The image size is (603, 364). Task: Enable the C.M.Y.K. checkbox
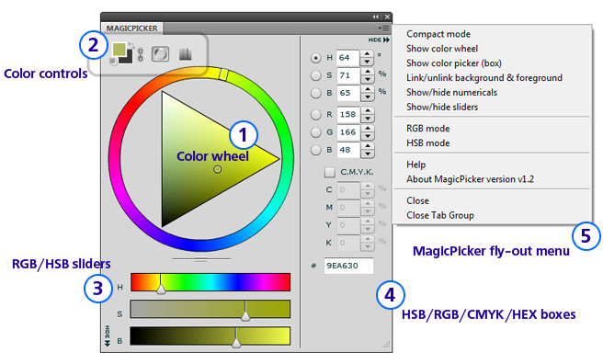[330, 172]
